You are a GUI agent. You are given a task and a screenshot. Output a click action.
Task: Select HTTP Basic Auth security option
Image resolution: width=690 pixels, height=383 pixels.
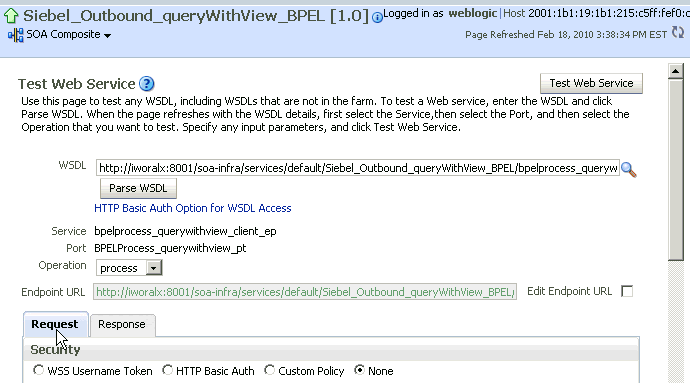(167, 370)
